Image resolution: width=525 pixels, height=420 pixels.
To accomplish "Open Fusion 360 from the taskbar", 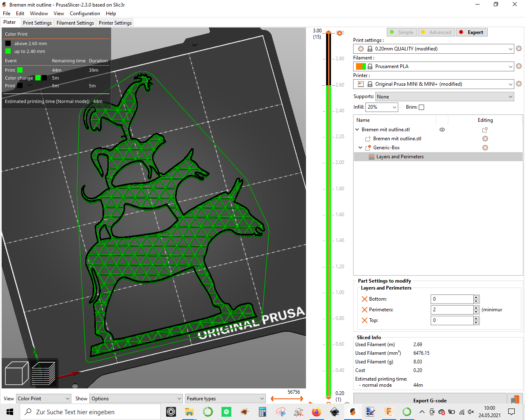I will pos(388,412).
